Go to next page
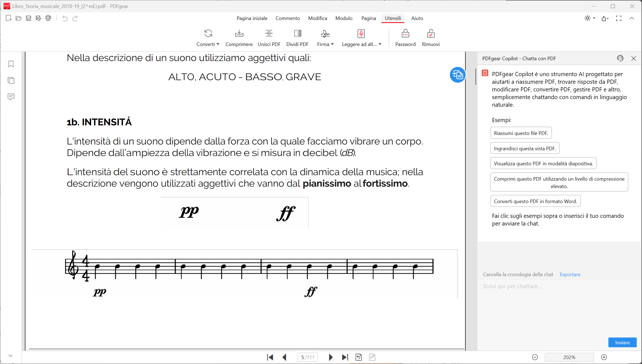 [x=331, y=357]
